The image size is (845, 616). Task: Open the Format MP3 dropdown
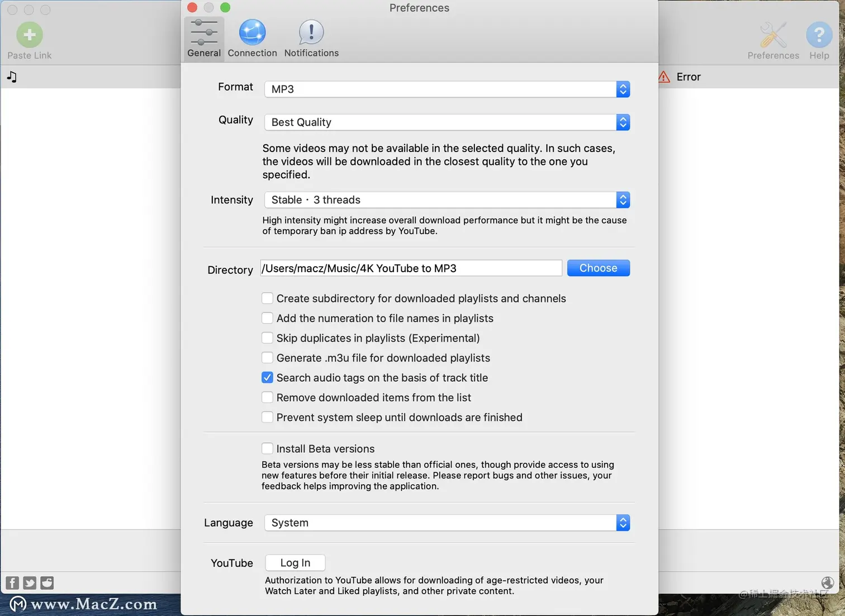tap(447, 89)
